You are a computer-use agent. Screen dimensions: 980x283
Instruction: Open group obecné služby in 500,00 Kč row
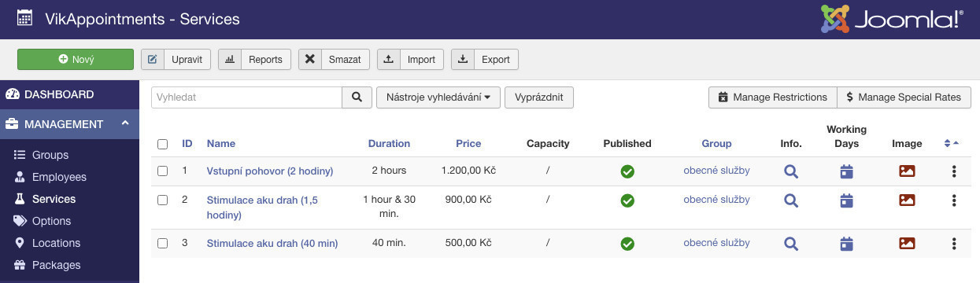(716, 243)
